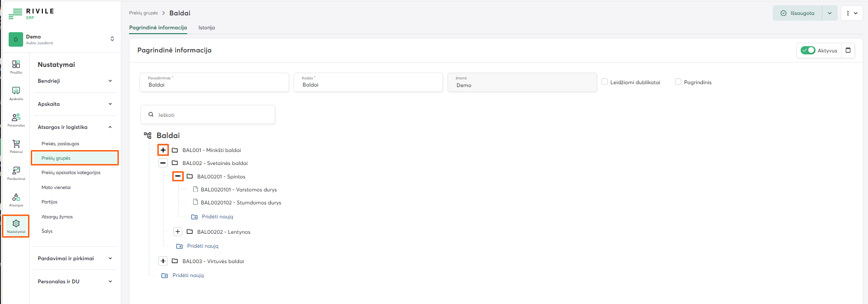
Task: Open the Pardavimai sales icon in sidebar
Action: (16, 173)
